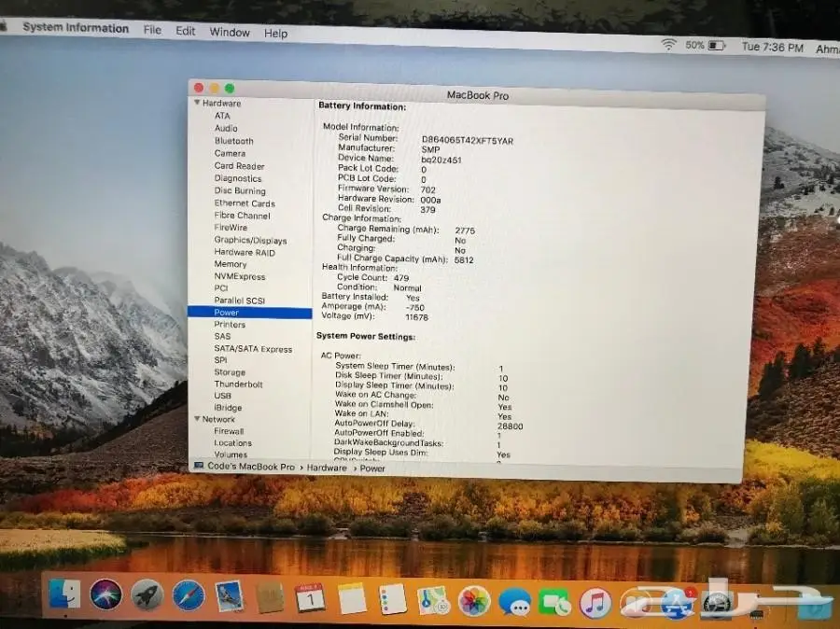The height and width of the screenshot is (629, 840).
Task: Click the Battery Information heading
Action: tap(362, 106)
